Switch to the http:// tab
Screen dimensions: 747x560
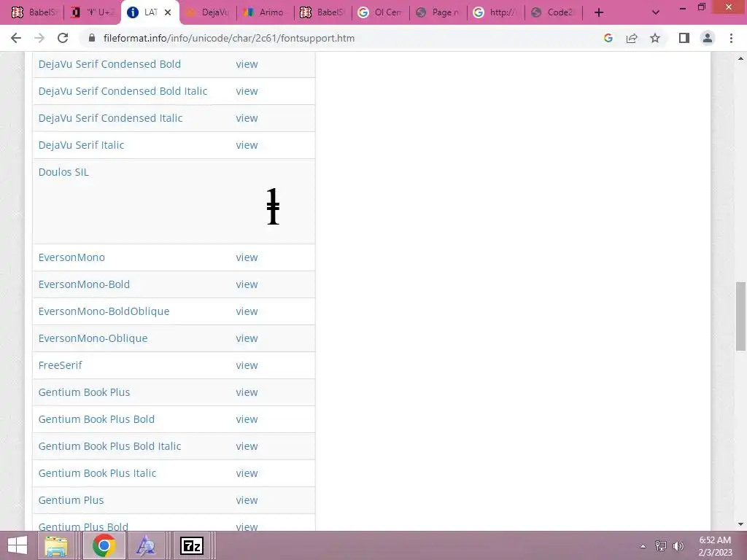[x=496, y=12]
